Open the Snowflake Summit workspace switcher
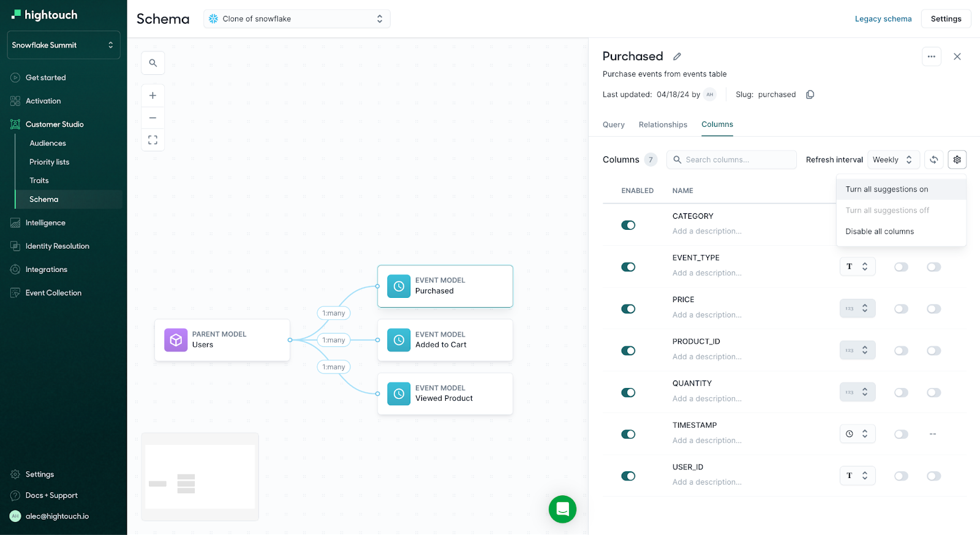This screenshot has width=980, height=535. click(x=63, y=45)
